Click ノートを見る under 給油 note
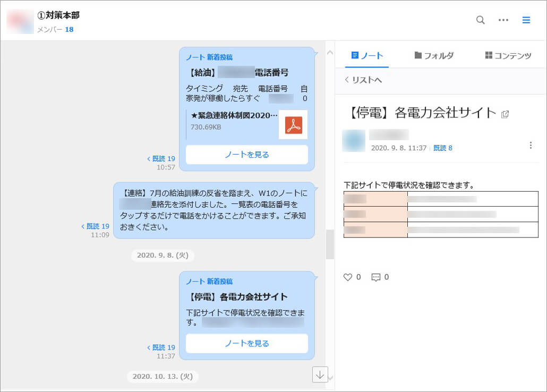This screenshot has height=392, width=547. pos(246,155)
